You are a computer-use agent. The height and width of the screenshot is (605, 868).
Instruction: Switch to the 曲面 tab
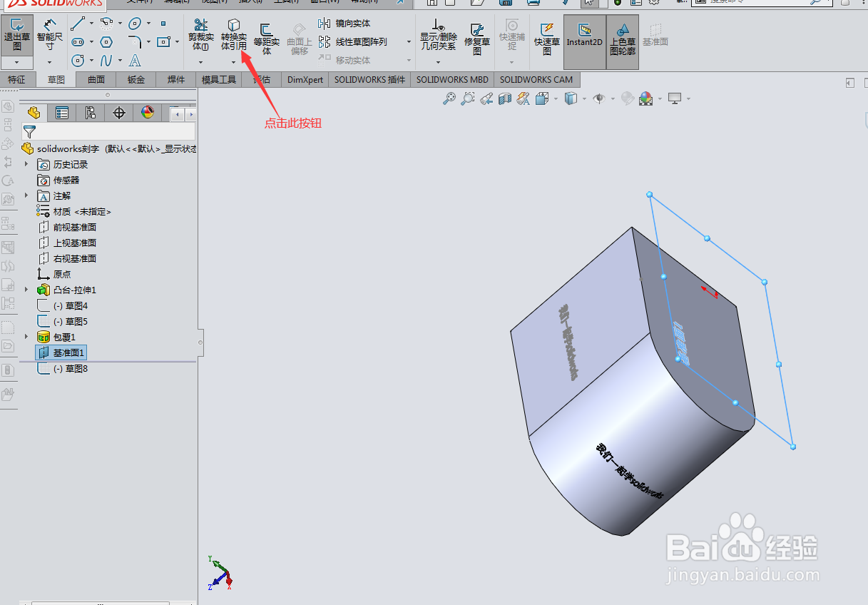click(96, 80)
